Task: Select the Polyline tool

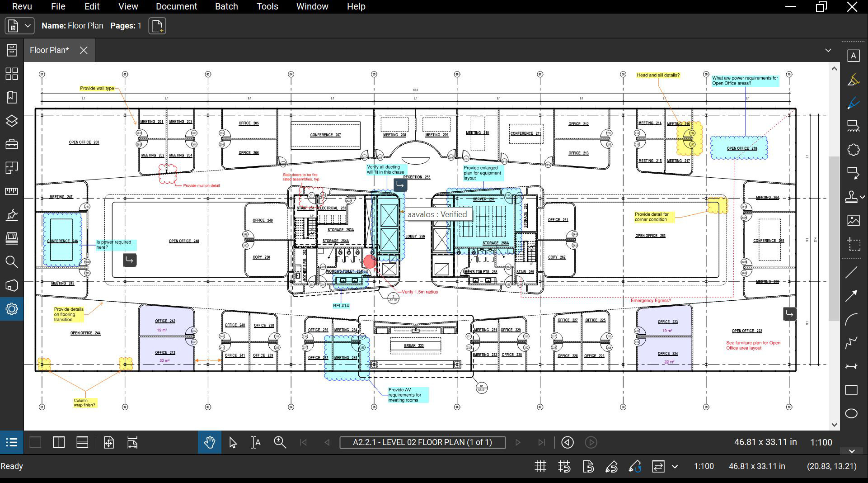Action: pos(851,343)
